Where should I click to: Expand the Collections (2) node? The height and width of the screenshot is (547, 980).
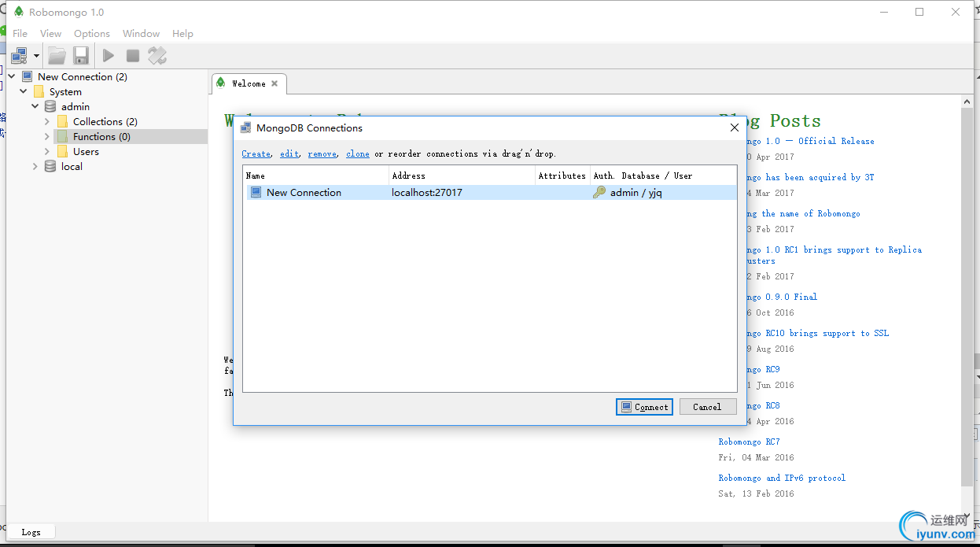(47, 122)
